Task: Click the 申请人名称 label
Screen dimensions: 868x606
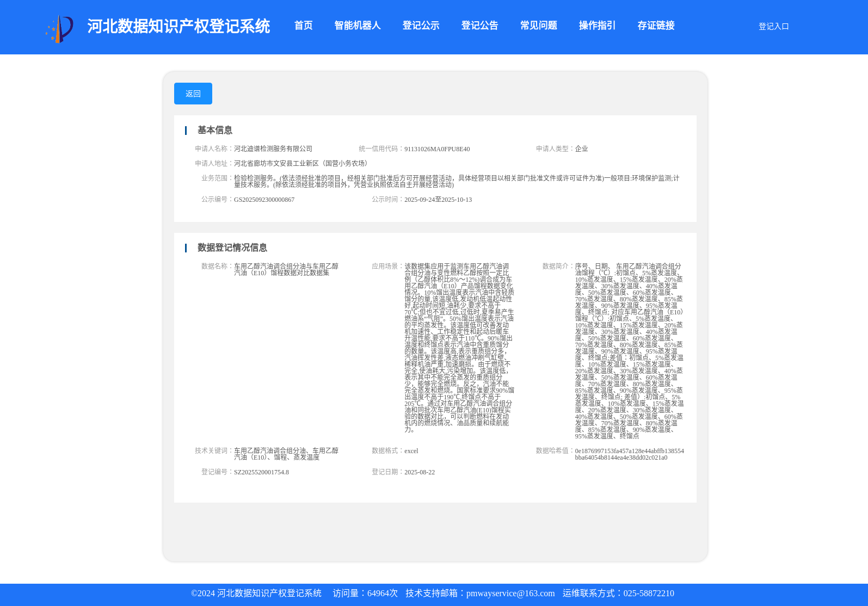Action: pyautogui.click(x=214, y=149)
